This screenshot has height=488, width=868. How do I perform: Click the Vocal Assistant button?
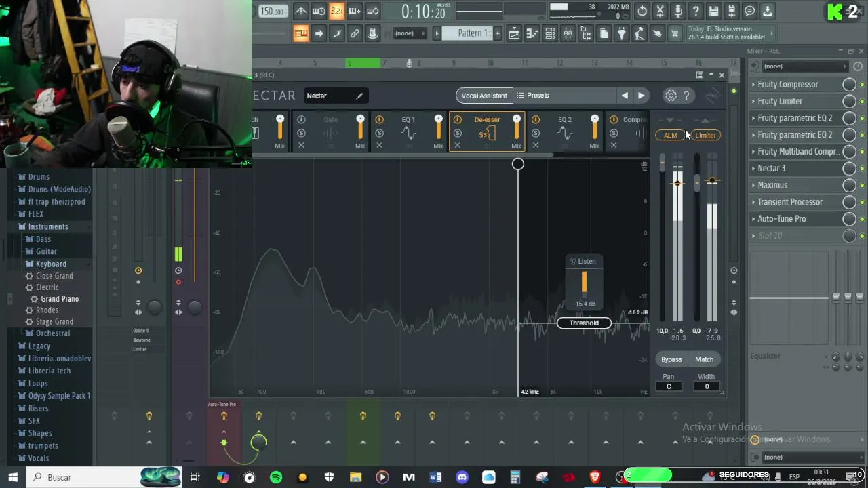click(x=484, y=96)
